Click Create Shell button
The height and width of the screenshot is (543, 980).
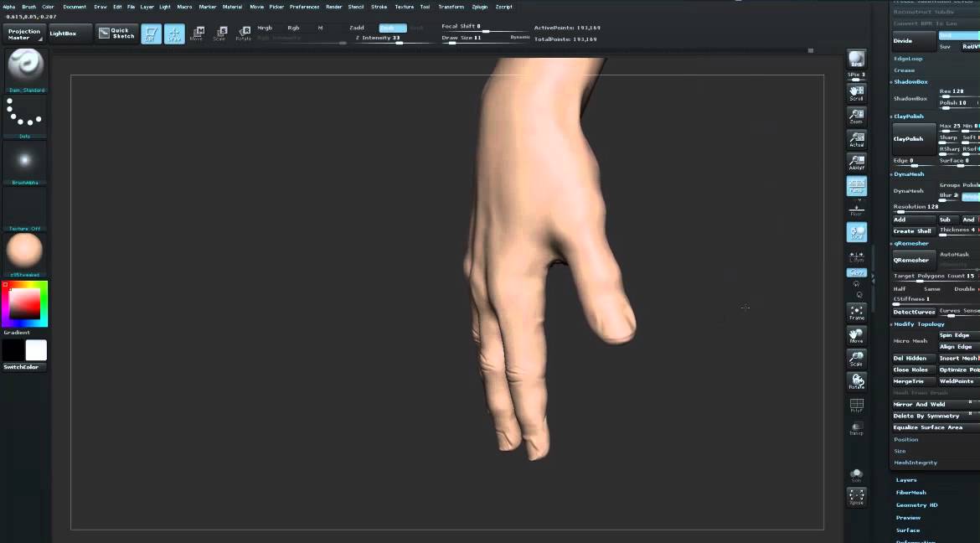(914, 231)
